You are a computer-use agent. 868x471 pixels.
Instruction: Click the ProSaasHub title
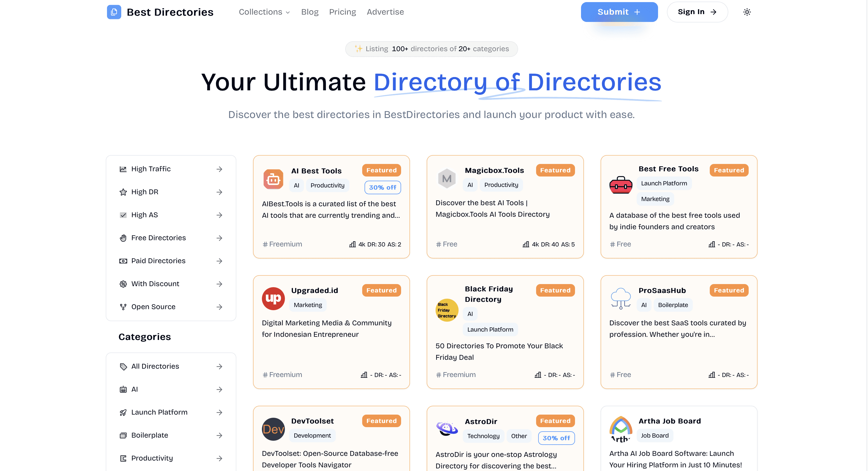coord(662,290)
